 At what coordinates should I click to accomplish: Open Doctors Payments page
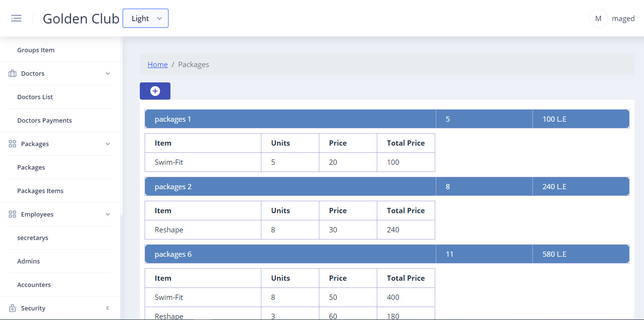coord(45,120)
